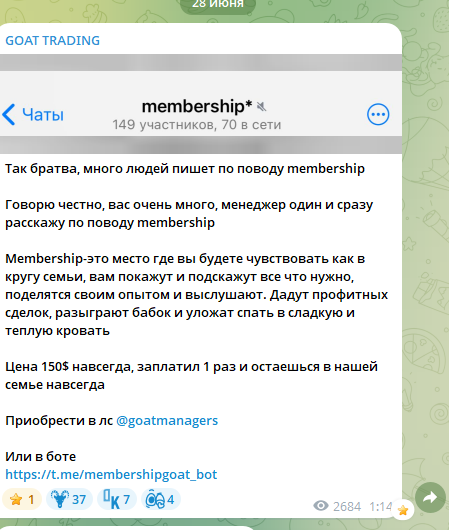449x530 pixels.
Task: Click the back chevron next to Чаты
Action: point(9,115)
